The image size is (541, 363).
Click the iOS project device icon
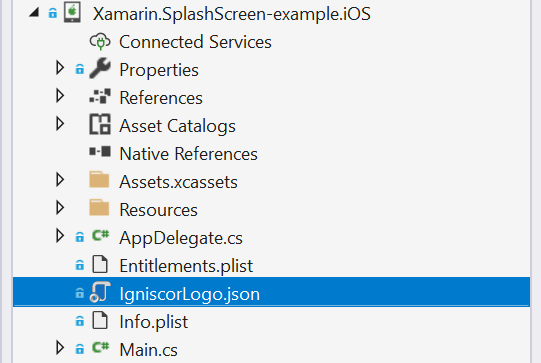(x=72, y=13)
